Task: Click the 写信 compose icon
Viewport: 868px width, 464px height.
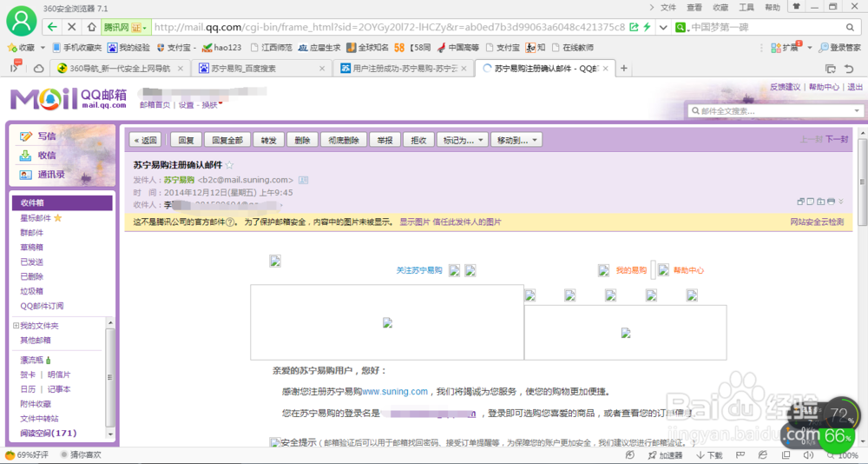Action: pyautogui.click(x=25, y=136)
